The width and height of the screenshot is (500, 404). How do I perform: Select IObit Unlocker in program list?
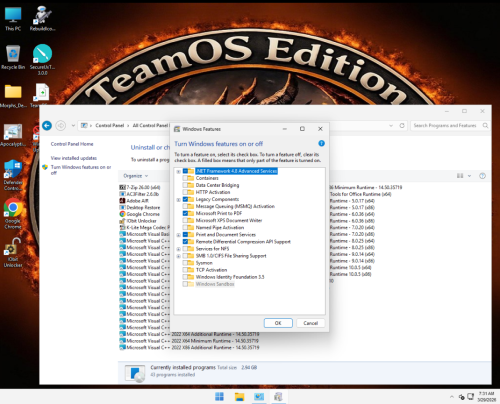point(138,221)
